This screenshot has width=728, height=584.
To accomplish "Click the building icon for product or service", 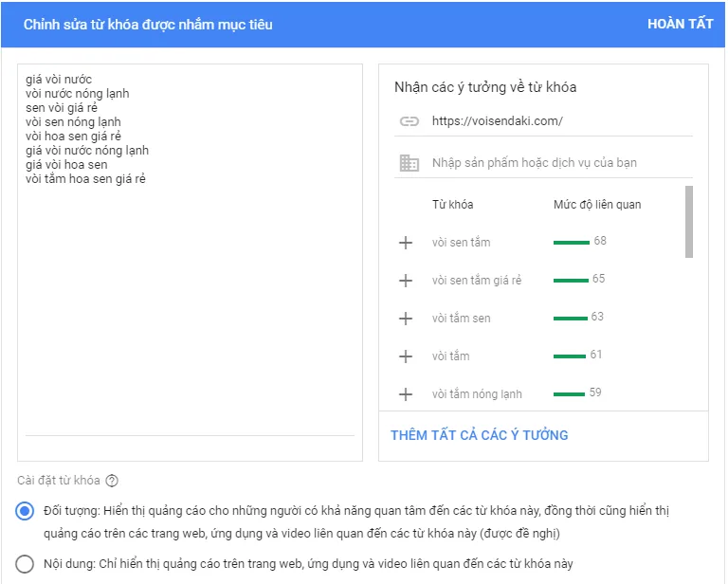I will tap(409, 163).
